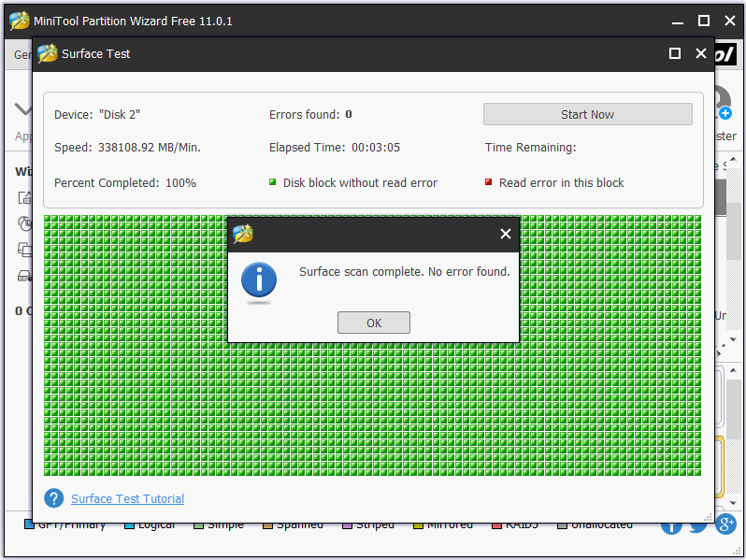
Task: Confirm the scan complete dialog with OK
Action: click(374, 323)
